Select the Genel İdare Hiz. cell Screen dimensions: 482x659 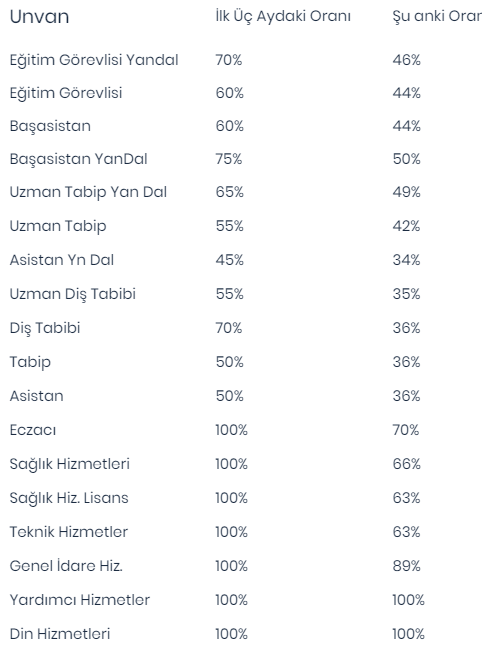pos(66,565)
